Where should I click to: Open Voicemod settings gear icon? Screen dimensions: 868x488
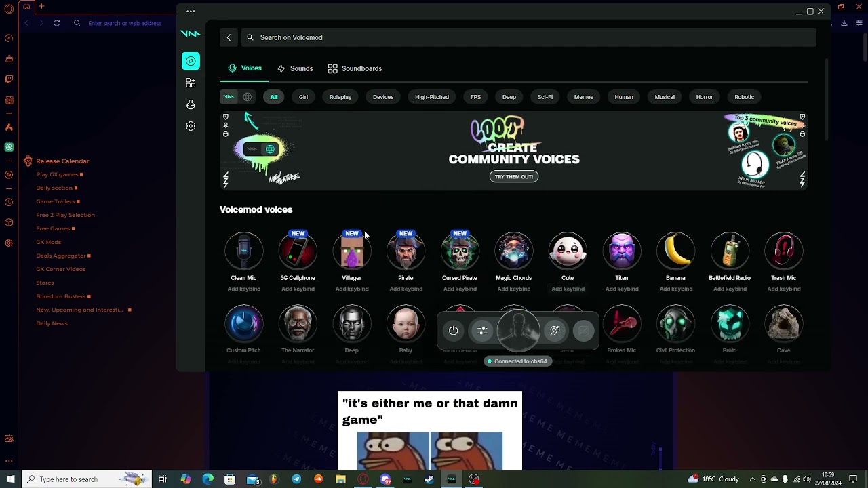191,126
